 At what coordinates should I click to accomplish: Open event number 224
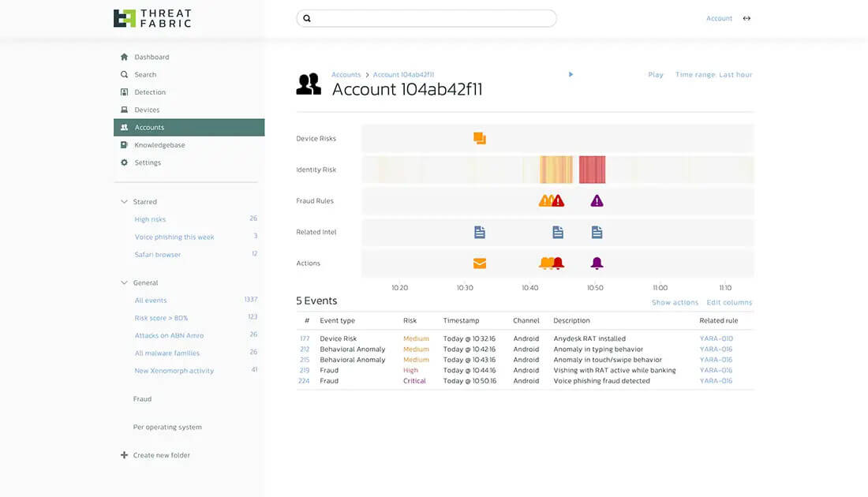coord(304,381)
